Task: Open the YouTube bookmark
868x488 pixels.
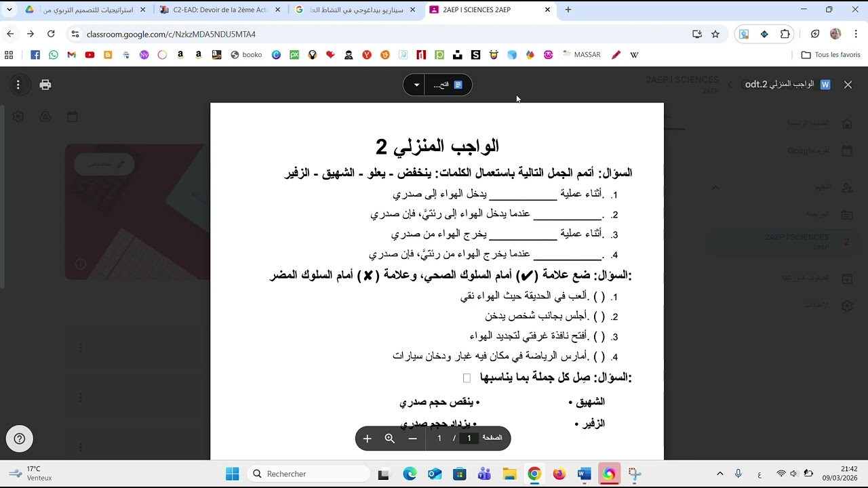Action: point(90,55)
